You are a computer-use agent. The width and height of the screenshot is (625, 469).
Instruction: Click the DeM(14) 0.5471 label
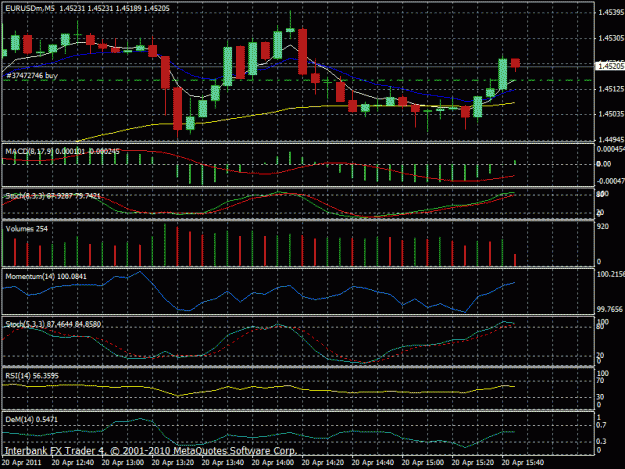click(x=31, y=420)
